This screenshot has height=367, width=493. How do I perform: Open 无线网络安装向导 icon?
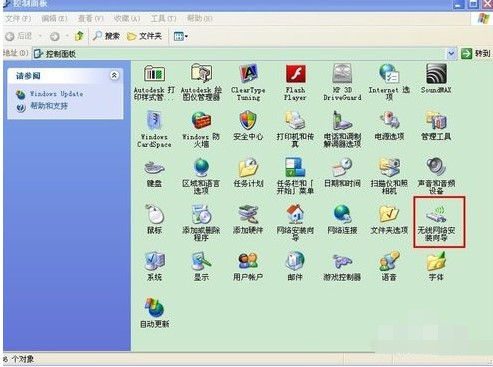pos(436,215)
